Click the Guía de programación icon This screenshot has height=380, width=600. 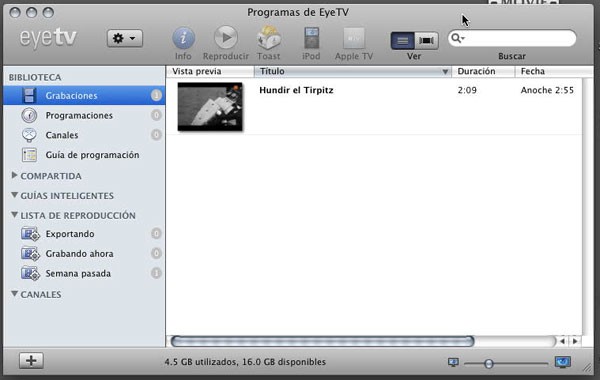click(29, 155)
